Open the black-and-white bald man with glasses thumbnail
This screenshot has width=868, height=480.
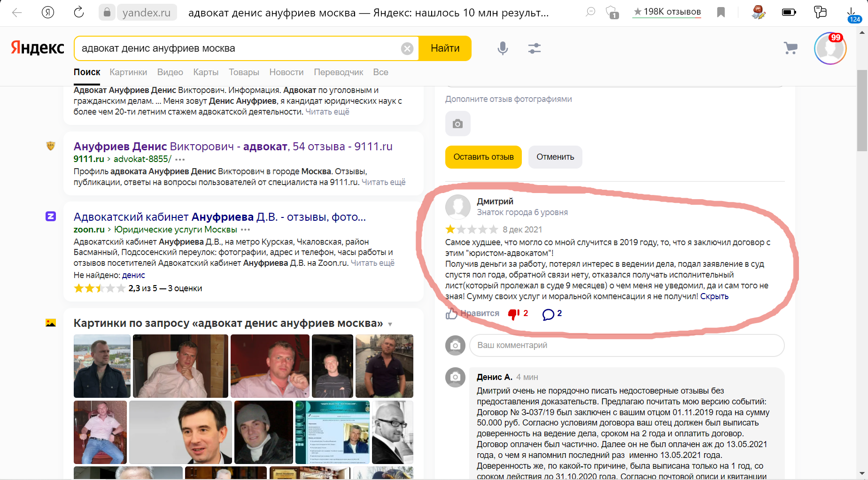click(x=393, y=432)
